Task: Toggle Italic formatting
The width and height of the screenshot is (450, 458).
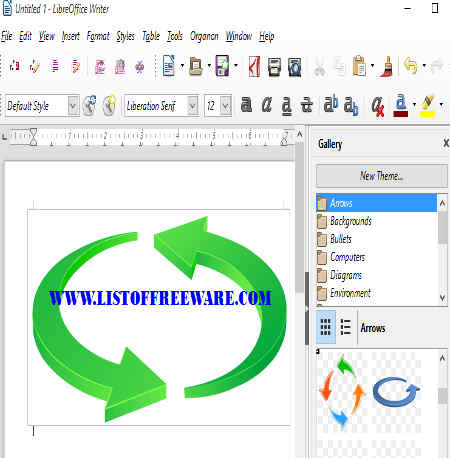Action: click(267, 105)
